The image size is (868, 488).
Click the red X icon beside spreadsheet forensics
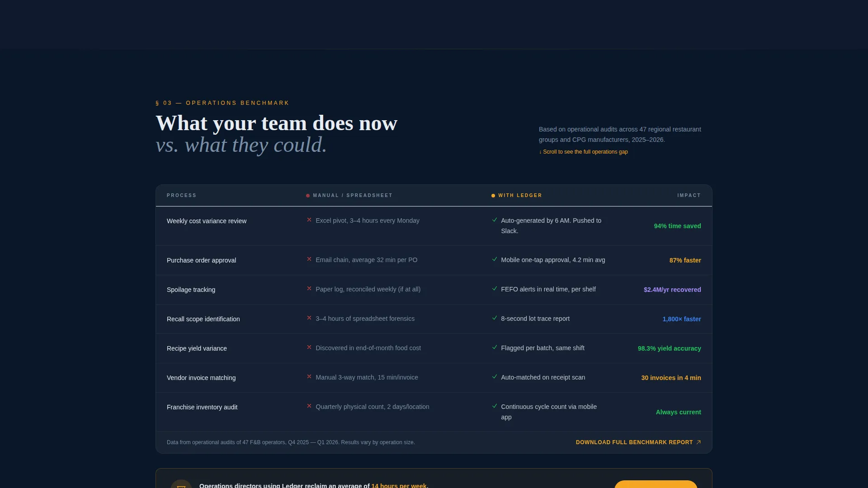click(x=309, y=318)
